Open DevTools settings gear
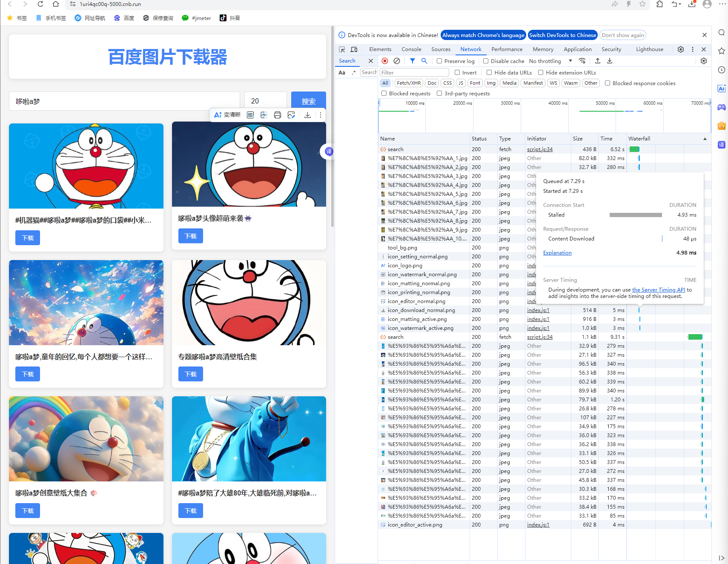 click(x=681, y=49)
